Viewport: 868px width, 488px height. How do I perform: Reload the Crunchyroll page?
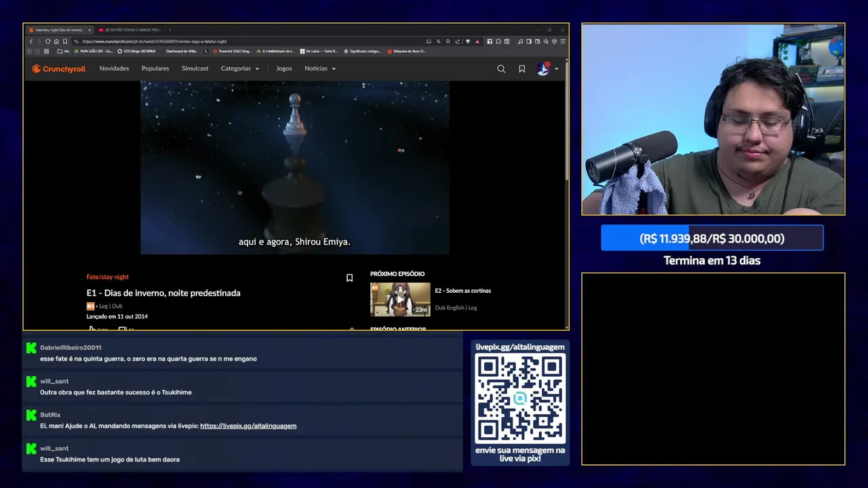48,41
